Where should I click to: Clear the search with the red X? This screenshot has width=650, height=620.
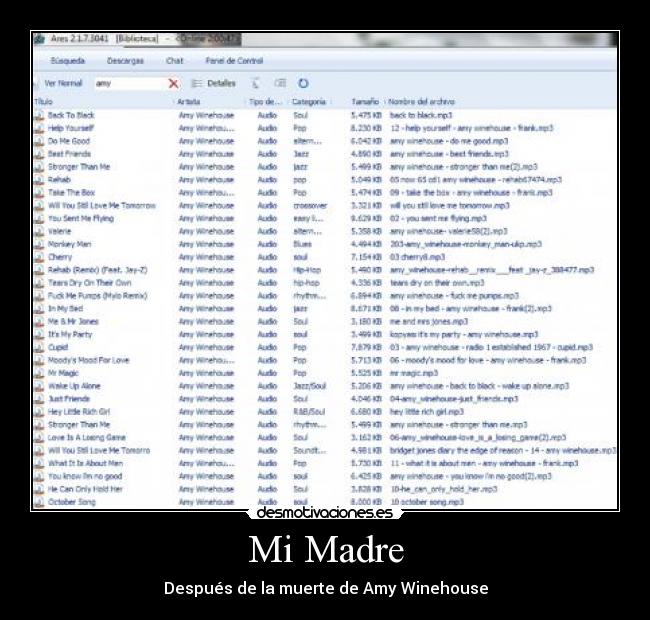[x=174, y=84]
